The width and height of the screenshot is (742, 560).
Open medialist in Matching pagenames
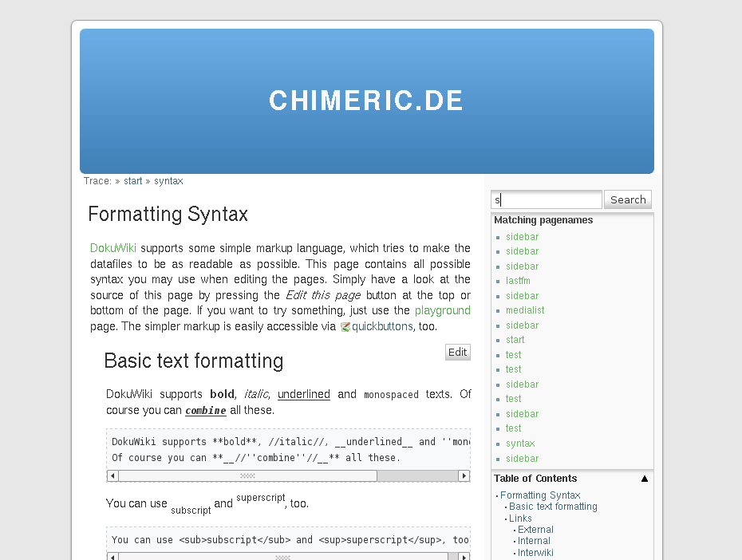coord(525,310)
